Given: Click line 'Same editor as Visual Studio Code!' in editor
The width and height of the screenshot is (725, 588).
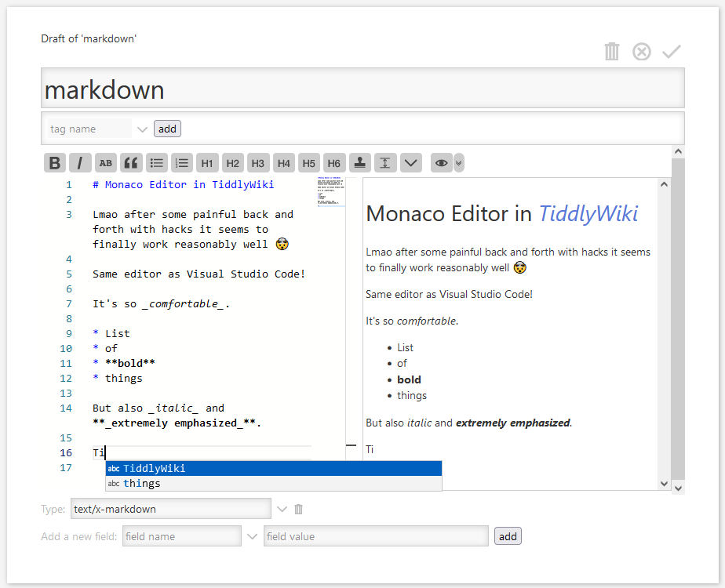Looking at the screenshot, I should click(x=199, y=274).
